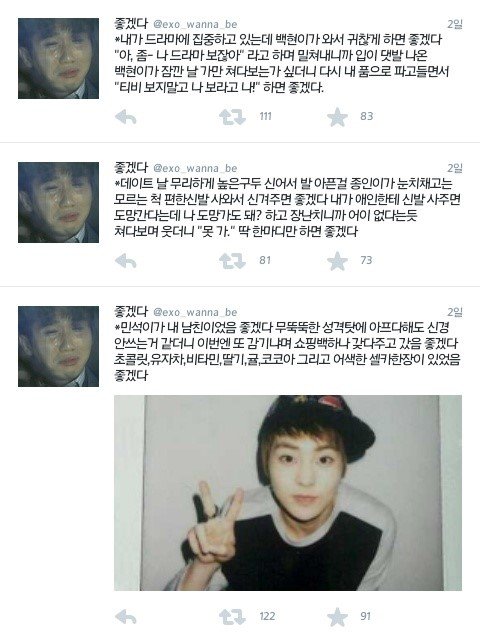Favorite the tweet with 83 favorites
Screen dimensions: 480x638
click(337, 117)
